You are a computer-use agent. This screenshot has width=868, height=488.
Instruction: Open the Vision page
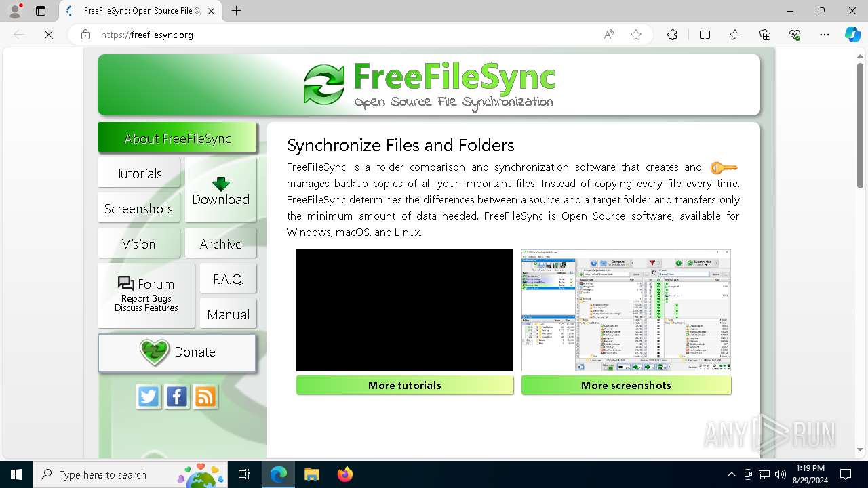tap(139, 243)
